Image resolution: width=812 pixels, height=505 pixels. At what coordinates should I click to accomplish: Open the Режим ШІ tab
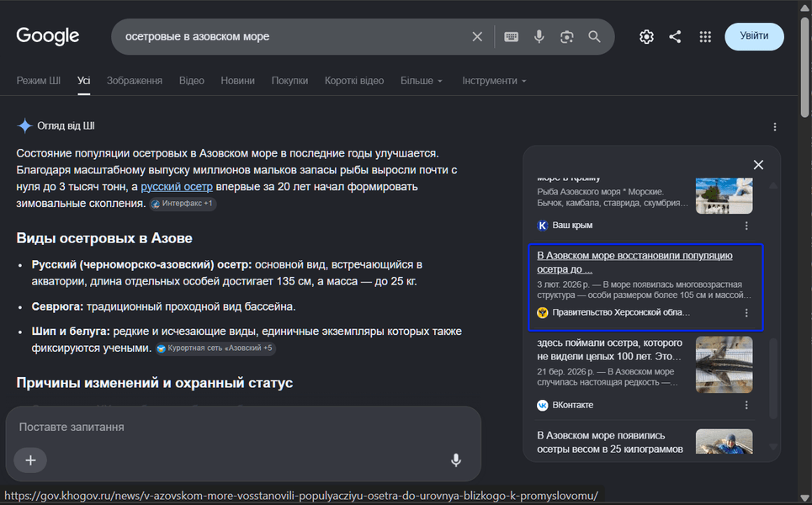tap(39, 81)
